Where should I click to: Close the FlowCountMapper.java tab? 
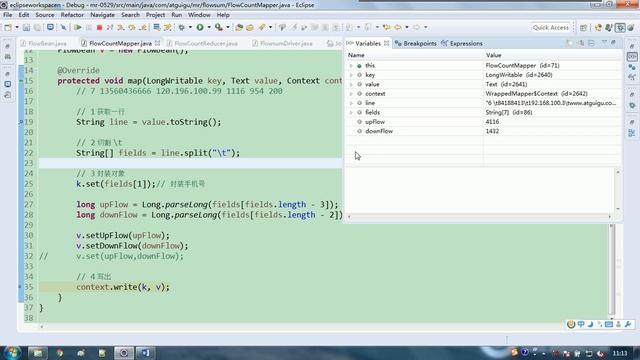click(x=158, y=43)
